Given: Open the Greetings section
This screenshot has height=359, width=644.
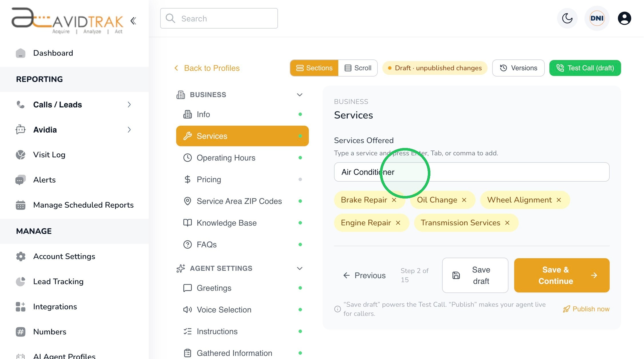Looking at the screenshot, I should pyautogui.click(x=243, y=288).
